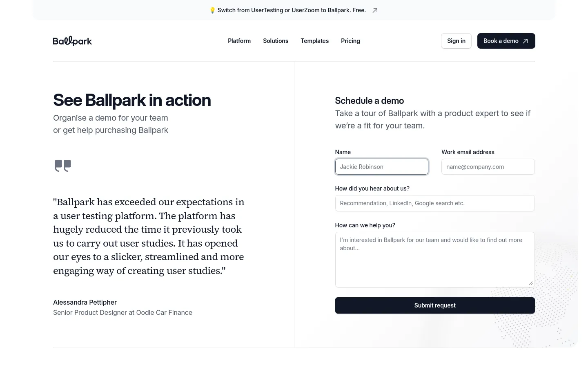Go to Templates

coord(315,41)
